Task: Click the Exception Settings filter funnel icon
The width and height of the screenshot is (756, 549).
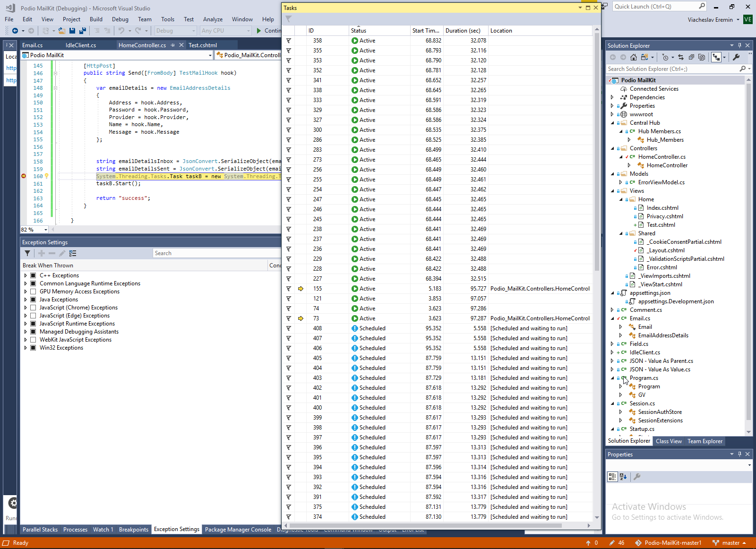Action: pyautogui.click(x=27, y=253)
